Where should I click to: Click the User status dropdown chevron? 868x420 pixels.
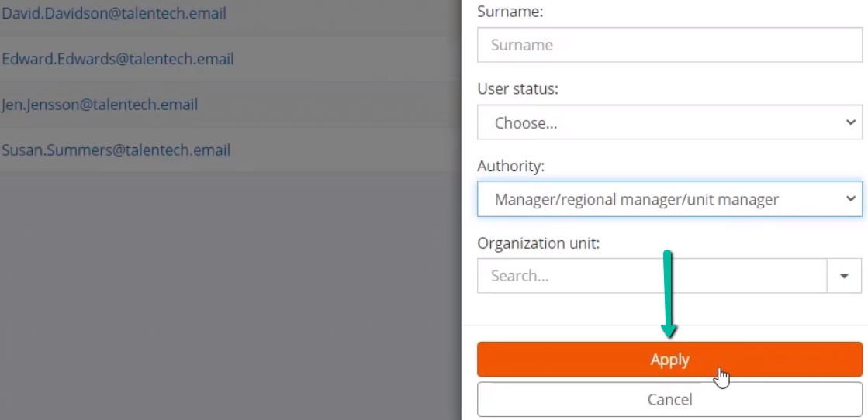tap(850, 122)
